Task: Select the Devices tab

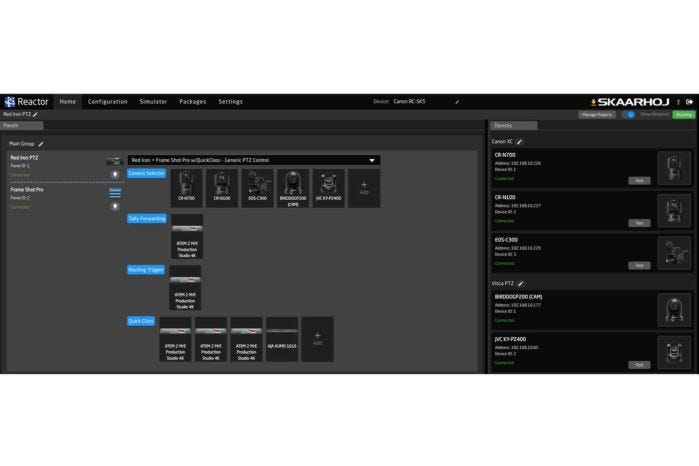Action: (x=514, y=126)
